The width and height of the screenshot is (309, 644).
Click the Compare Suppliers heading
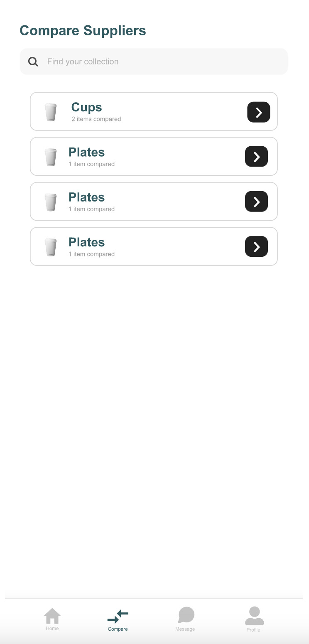click(x=83, y=31)
